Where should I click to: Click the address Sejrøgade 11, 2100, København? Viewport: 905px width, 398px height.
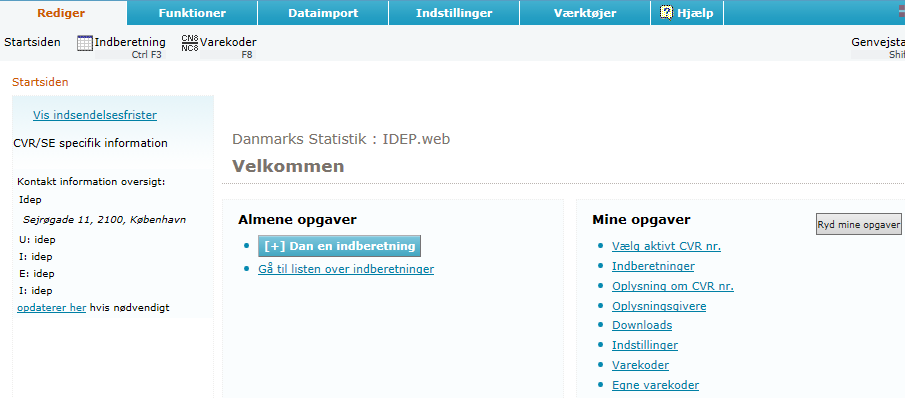(104, 220)
